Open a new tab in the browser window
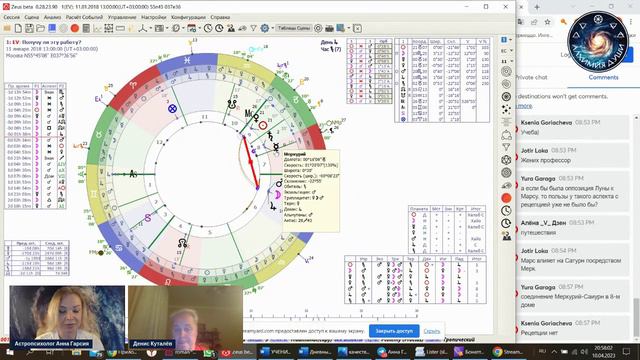This screenshot has height=360, width=640. [x=537, y=7]
